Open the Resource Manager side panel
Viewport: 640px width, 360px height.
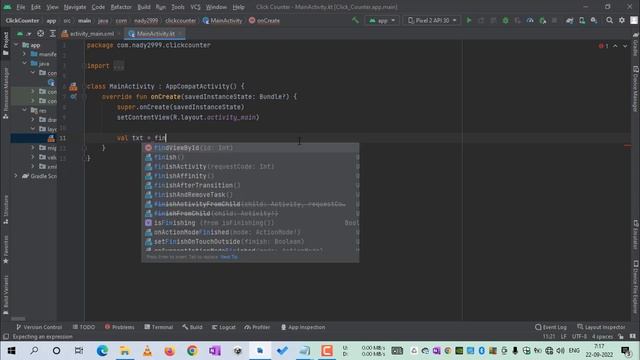pos(6,94)
